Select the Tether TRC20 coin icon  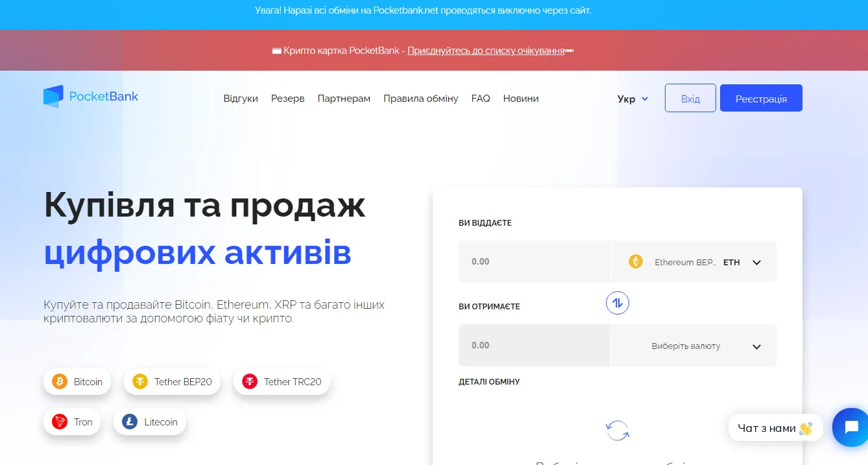(249, 381)
